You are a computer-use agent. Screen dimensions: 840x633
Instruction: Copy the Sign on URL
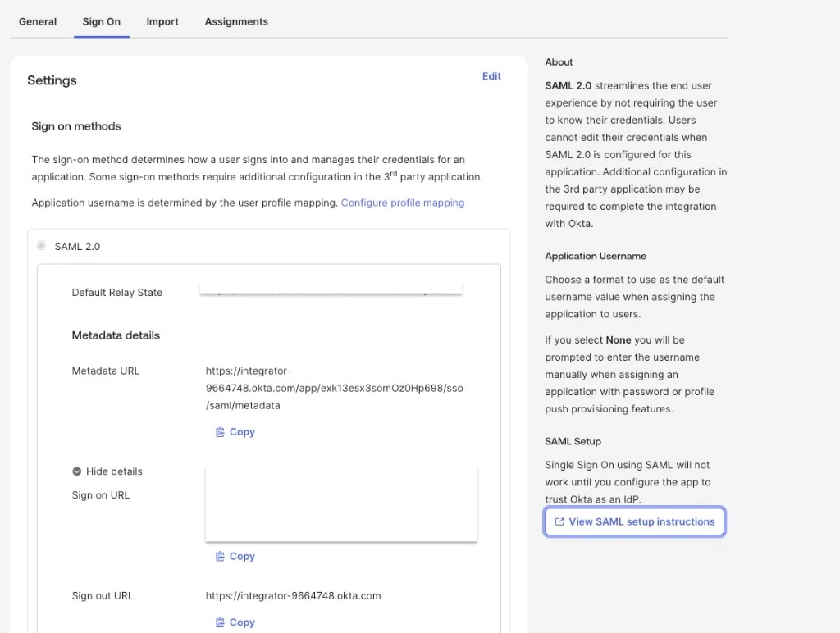coord(235,556)
